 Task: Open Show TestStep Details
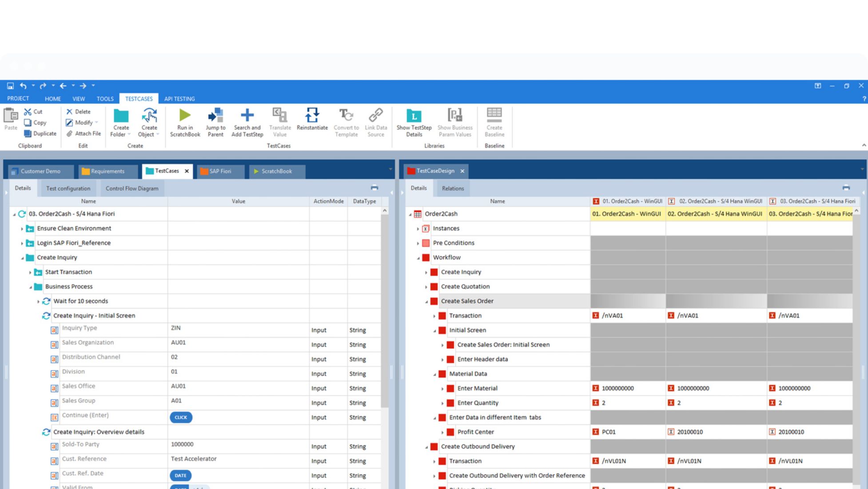414,116
